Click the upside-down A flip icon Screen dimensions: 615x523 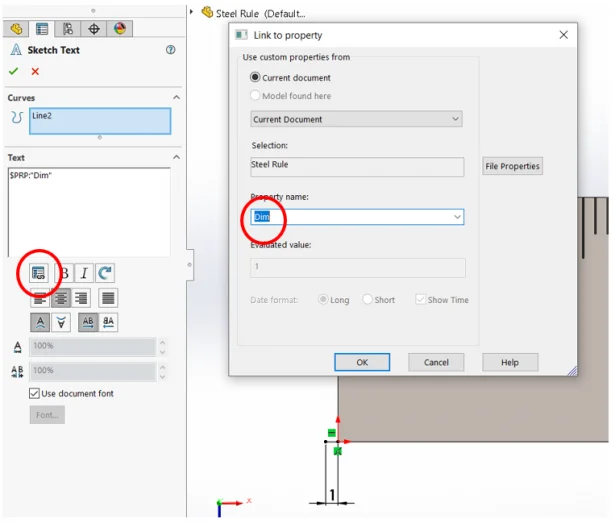[x=61, y=323]
